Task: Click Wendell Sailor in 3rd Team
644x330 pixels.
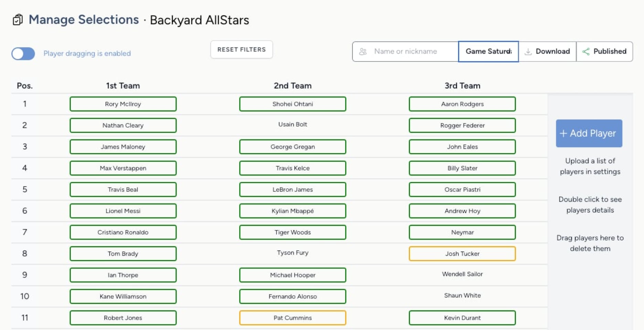Action: [x=462, y=274]
